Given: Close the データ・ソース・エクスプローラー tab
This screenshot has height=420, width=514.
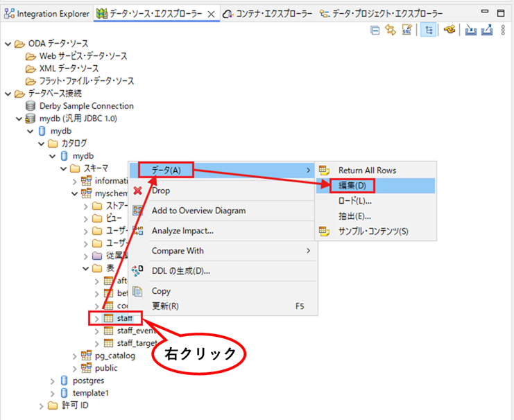Looking at the screenshot, I should [212, 14].
